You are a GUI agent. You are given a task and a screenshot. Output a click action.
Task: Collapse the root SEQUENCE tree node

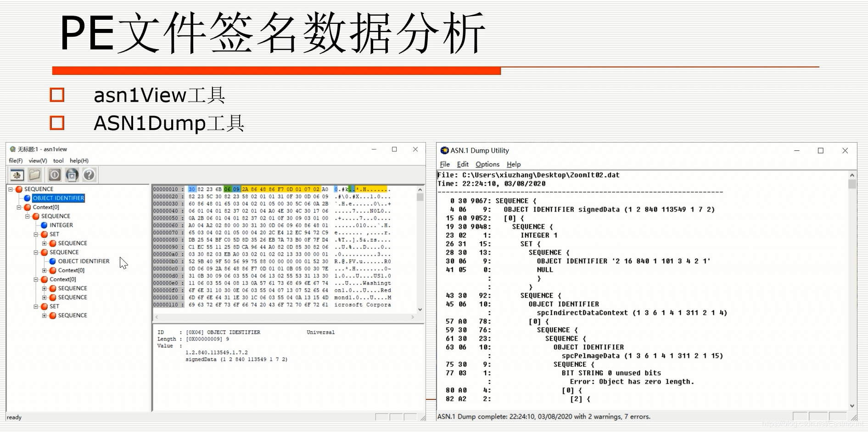[x=11, y=189]
